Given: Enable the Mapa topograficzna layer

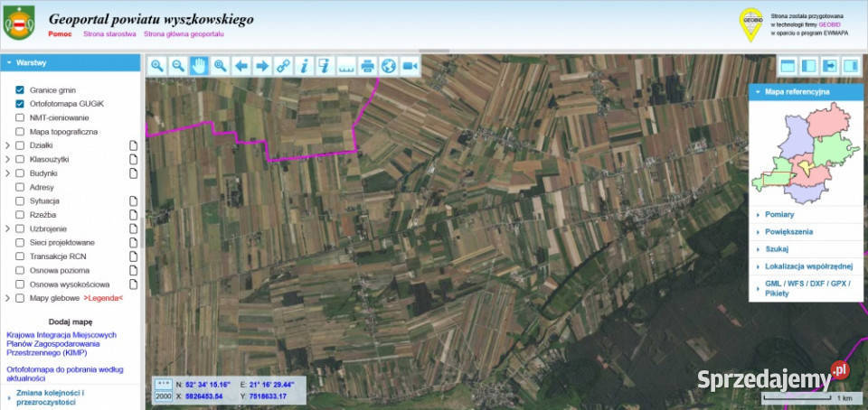Looking at the screenshot, I should pos(20,132).
